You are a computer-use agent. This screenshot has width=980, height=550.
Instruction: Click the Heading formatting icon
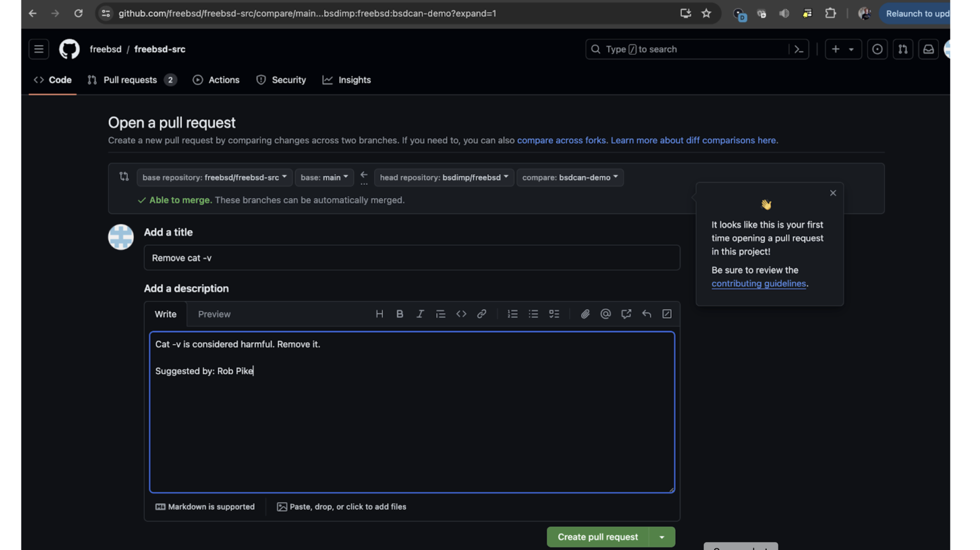pos(379,314)
